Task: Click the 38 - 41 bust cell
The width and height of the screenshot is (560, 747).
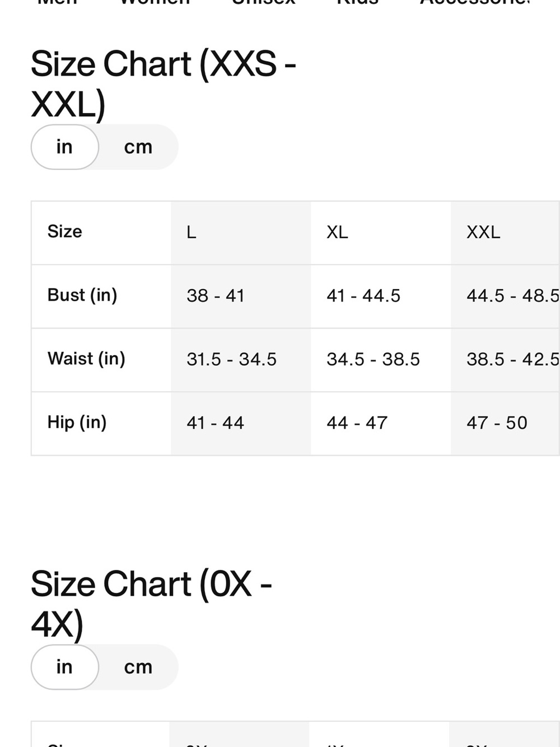Action: coord(241,296)
